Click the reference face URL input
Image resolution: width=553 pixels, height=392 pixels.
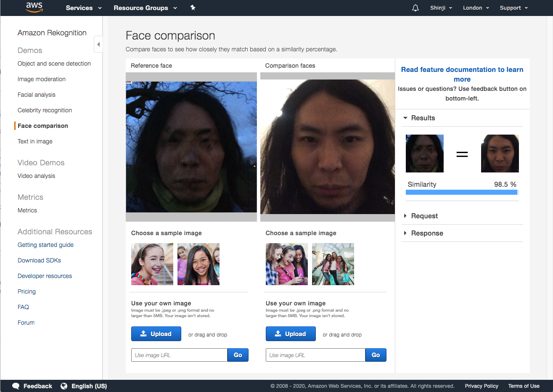[x=179, y=355]
